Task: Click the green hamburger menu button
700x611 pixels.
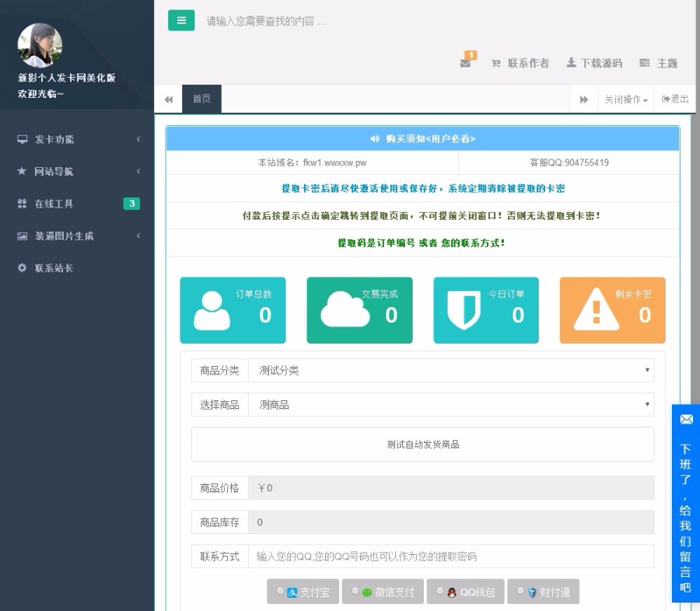Action: click(x=181, y=19)
